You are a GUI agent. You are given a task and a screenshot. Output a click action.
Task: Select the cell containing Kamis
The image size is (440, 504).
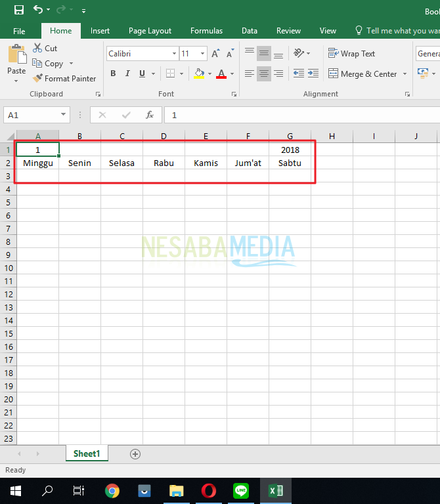(x=206, y=163)
